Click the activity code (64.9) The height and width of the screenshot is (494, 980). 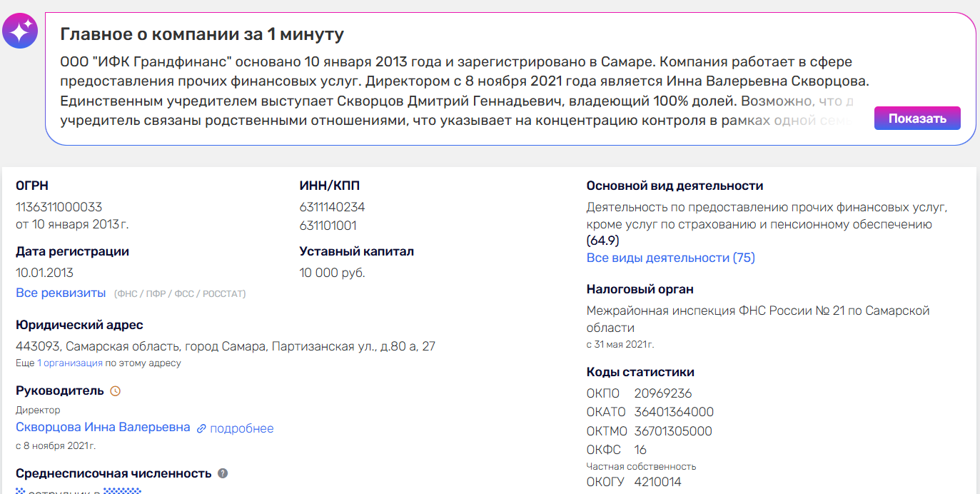(602, 241)
